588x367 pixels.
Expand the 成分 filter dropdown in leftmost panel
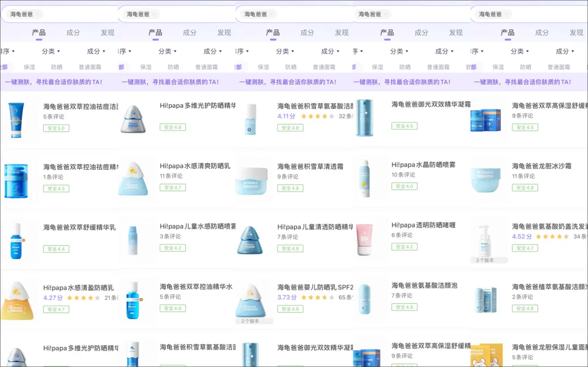(96, 51)
